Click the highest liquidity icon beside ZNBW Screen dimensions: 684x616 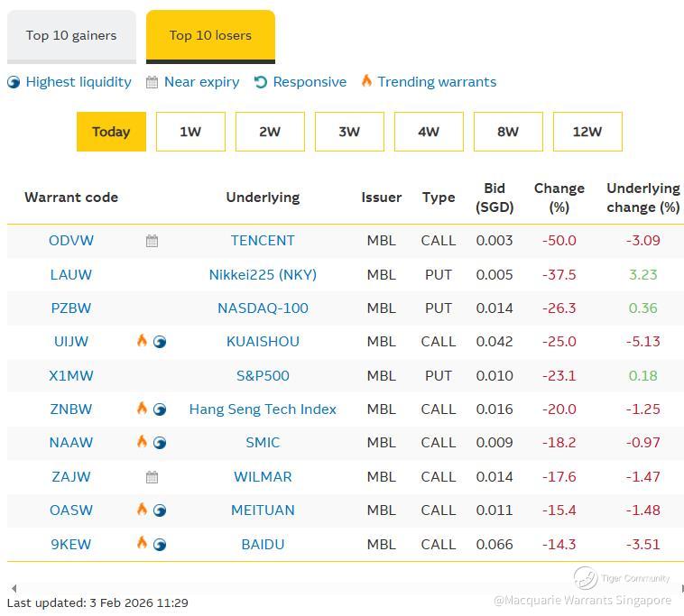pyautogui.click(x=160, y=409)
